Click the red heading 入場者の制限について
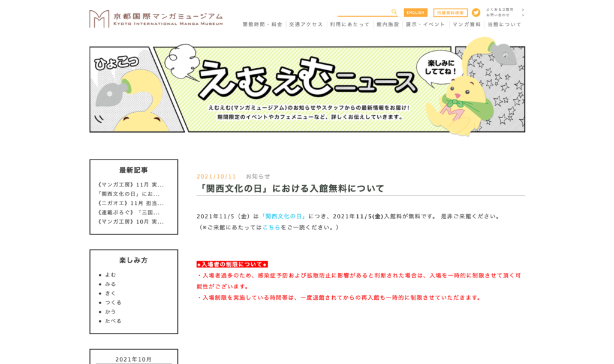This screenshot has width=614, height=364. pyautogui.click(x=232, y=264)
